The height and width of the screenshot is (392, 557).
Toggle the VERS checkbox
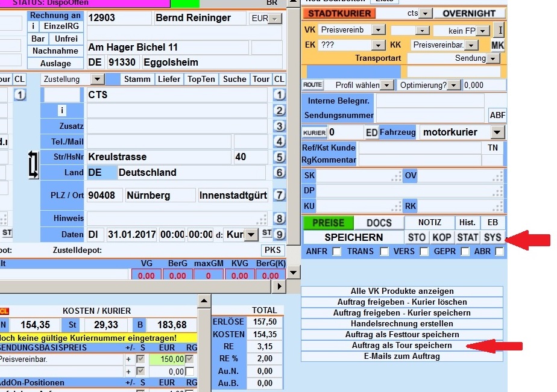[424, 252]
